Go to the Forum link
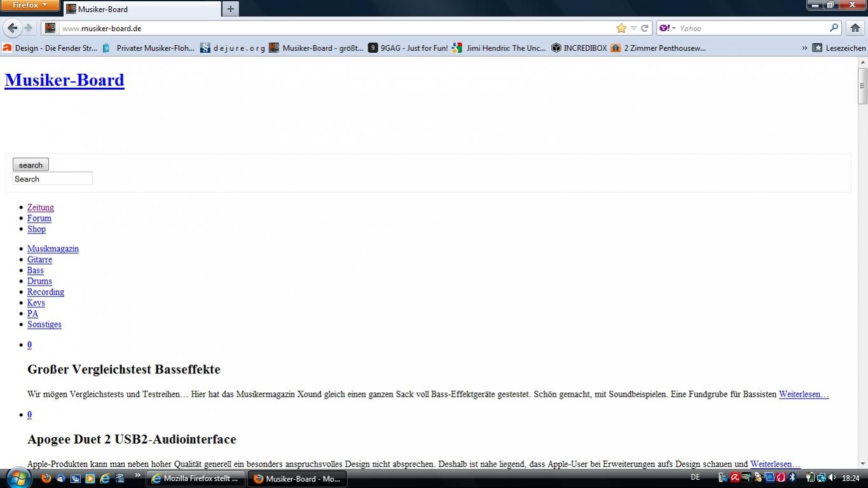The image size is (868, 488). pyautogui.click(x=39, y=218)
